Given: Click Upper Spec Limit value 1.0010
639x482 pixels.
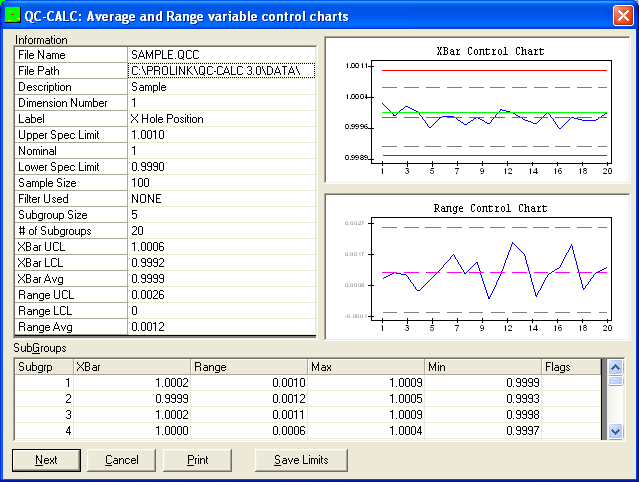Looking at the screenshot, I should pos(222,134).
